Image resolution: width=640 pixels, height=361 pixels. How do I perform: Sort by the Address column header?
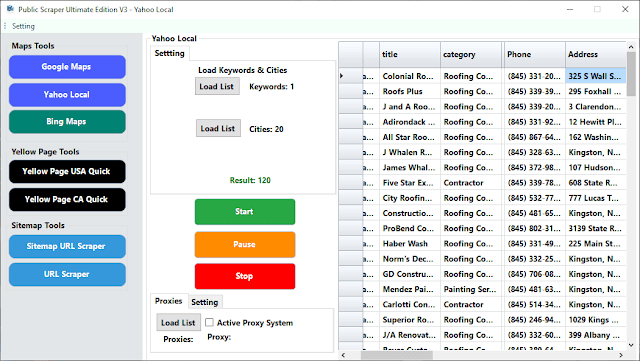596,54
